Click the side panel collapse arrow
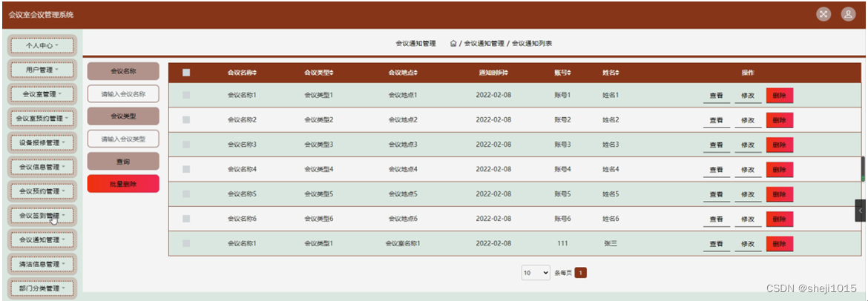 (x=861, y=211)
